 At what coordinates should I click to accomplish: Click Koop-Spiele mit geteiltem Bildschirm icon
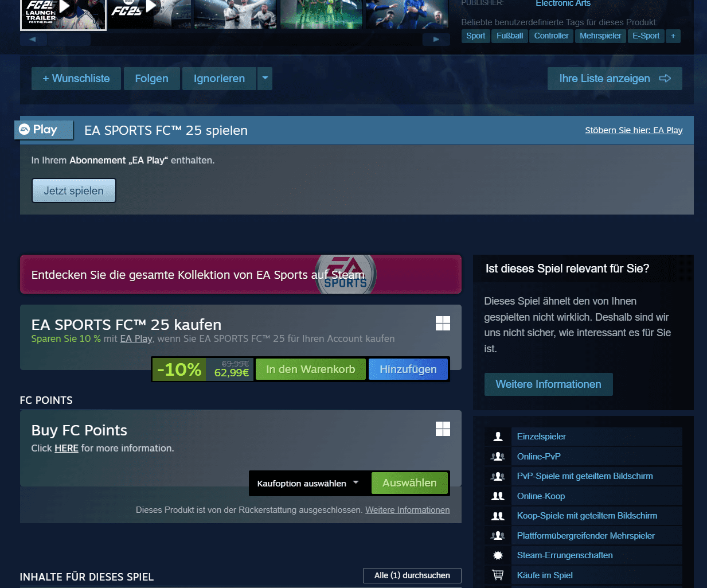coord(498,516)
